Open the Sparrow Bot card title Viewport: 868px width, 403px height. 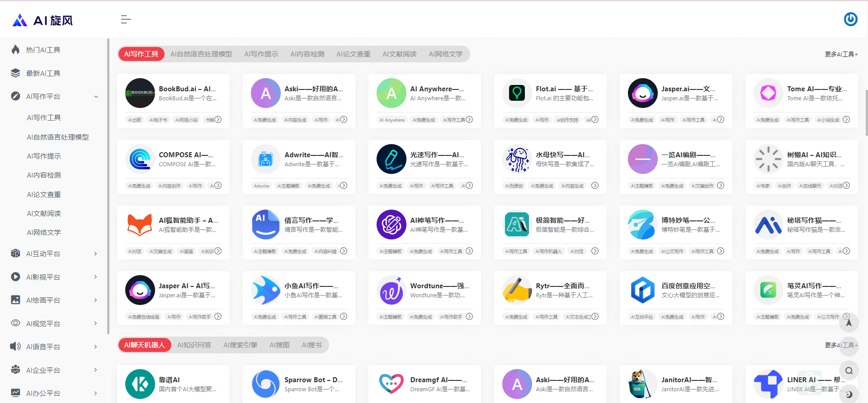click(313, 380)
